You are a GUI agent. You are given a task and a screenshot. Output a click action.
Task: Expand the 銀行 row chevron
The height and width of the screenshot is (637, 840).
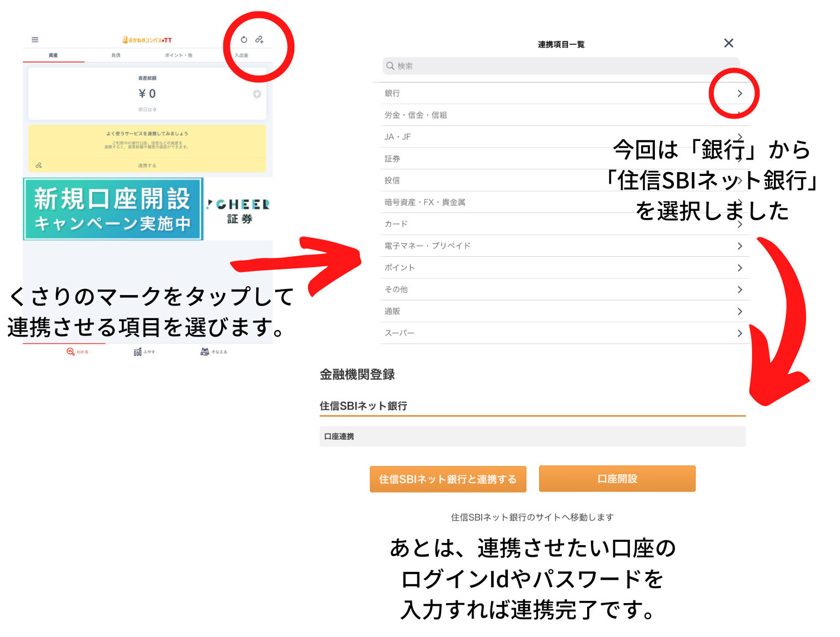740,93
